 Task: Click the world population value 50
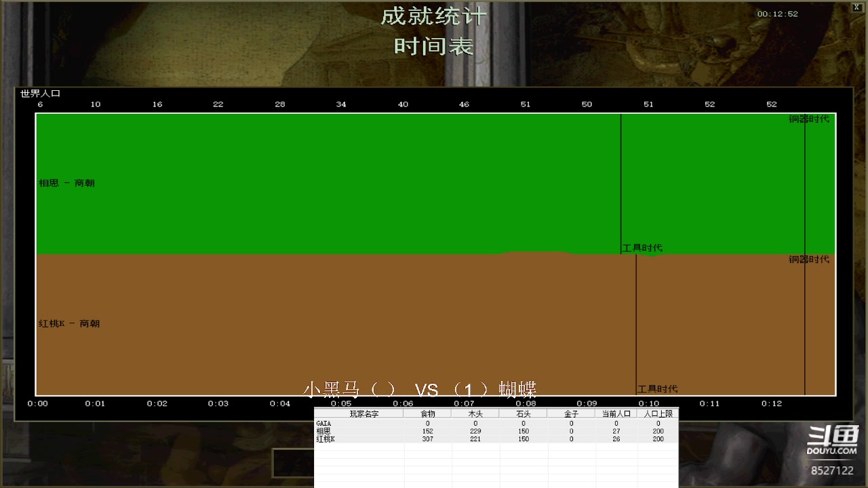coord(587,104)
